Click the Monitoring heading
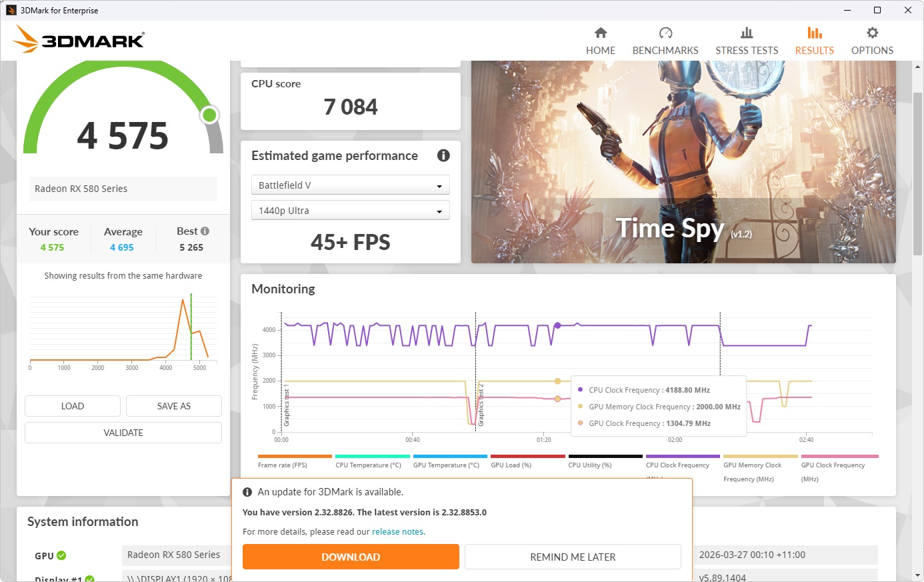Image resolution: width=924 pixels, height=582 pixels. 283,289
